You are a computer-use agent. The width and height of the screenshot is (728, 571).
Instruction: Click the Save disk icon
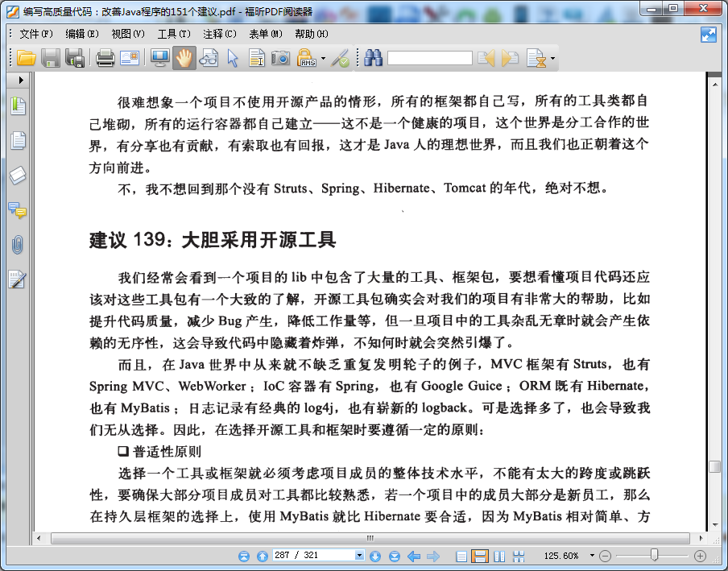(50, 58)
